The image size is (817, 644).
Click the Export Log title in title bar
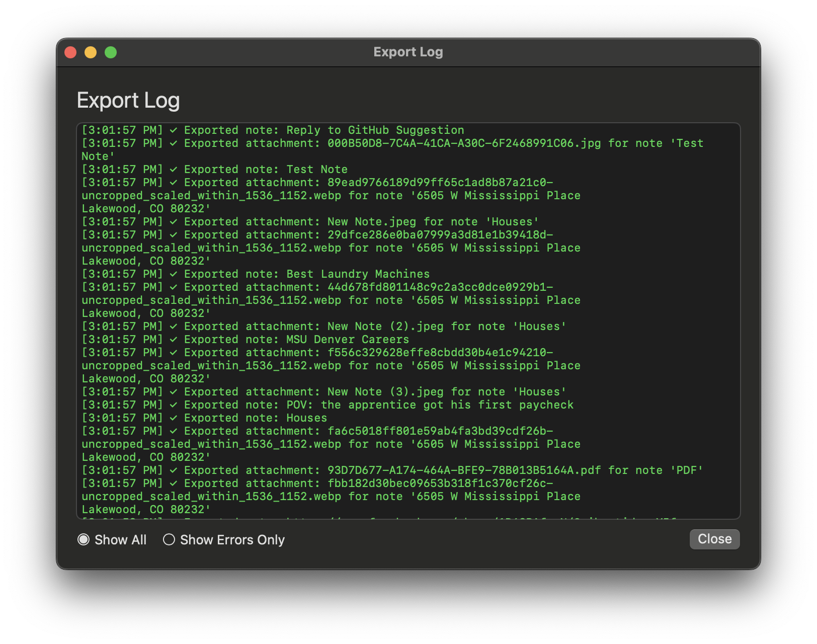(408, 52)
